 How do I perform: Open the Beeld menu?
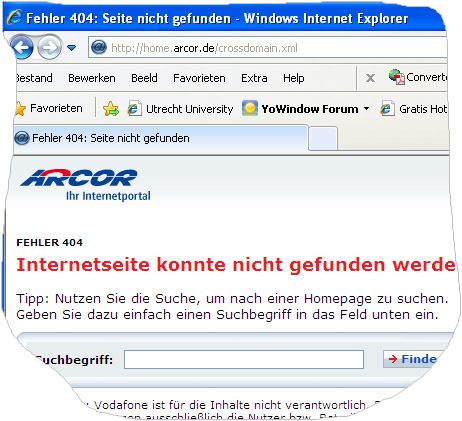coord(144,78)
